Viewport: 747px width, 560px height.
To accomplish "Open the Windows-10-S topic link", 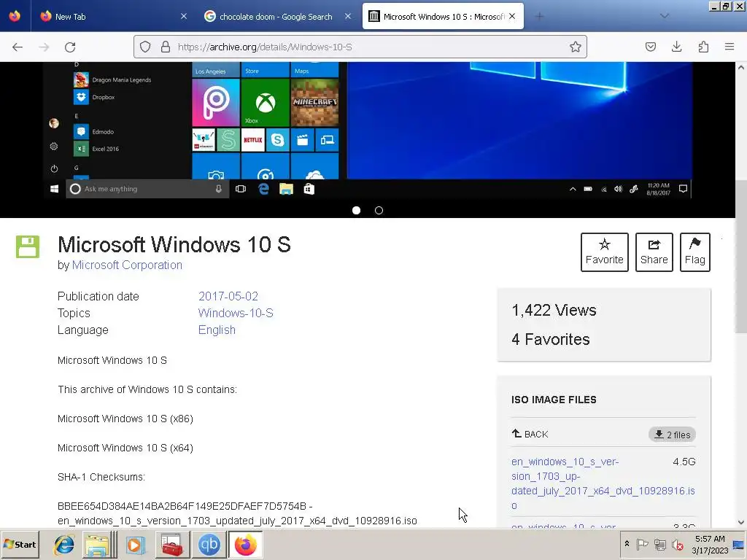I will pyautogui.click(x=236, y=314).
